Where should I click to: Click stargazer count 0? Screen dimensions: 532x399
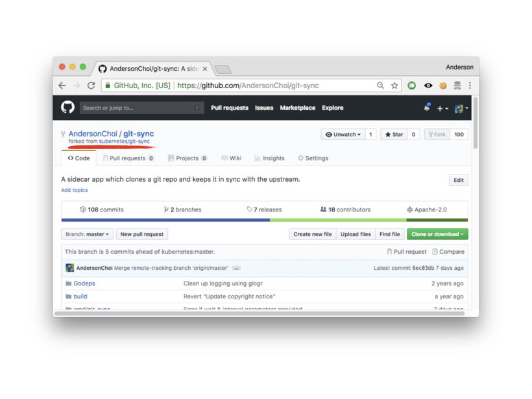pyautogui.click(x=413, y=134)
